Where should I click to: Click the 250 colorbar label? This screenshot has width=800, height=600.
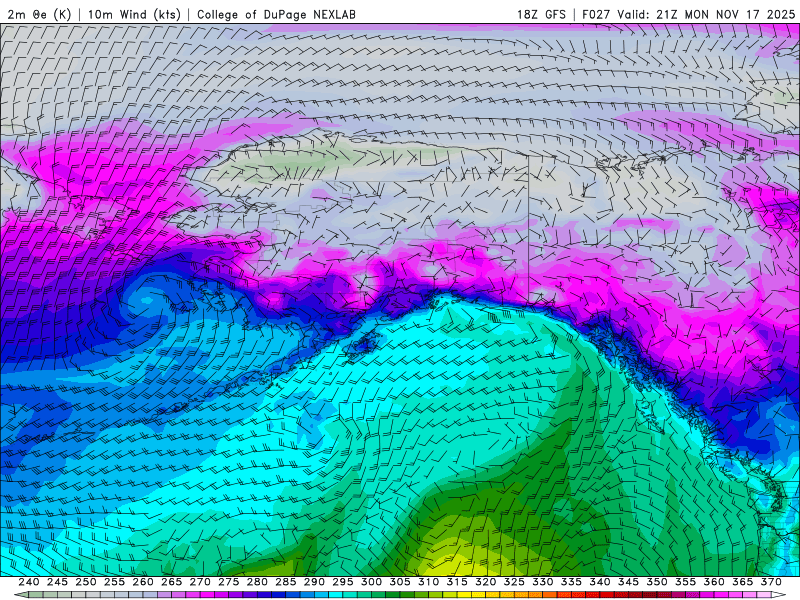click(x=86, y=582)
